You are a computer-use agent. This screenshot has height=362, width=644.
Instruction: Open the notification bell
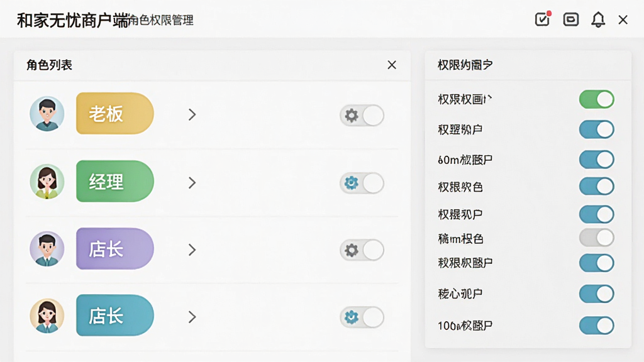(x=598, y=19)
